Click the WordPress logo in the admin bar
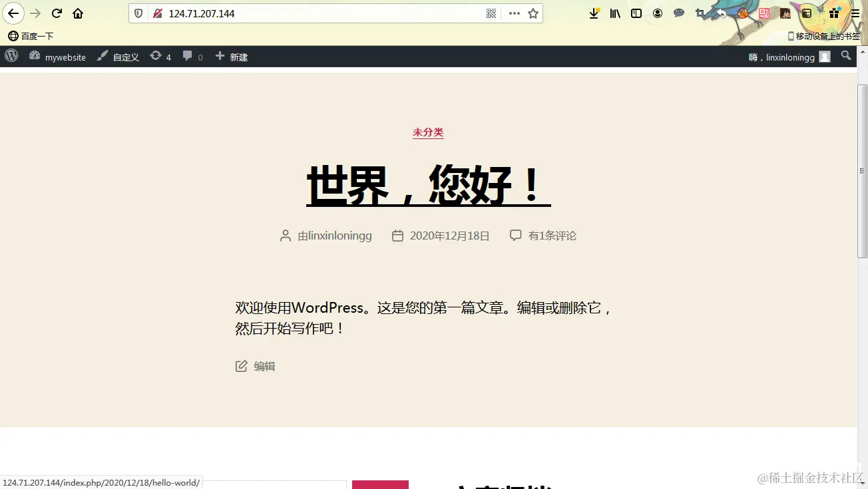This screenshot has height=489, width=868. coord(11,57)
